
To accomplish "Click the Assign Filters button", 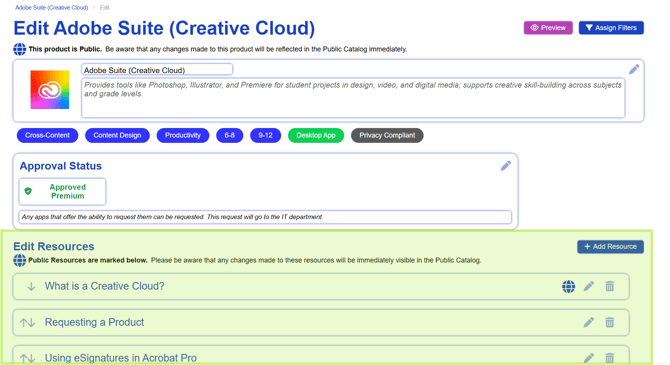I will point(611,28).
